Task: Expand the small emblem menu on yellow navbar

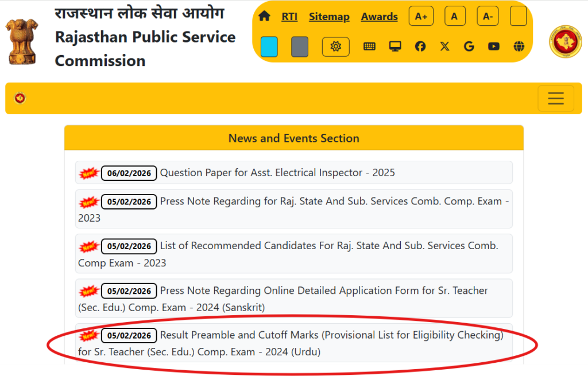Action: (20, 98)
